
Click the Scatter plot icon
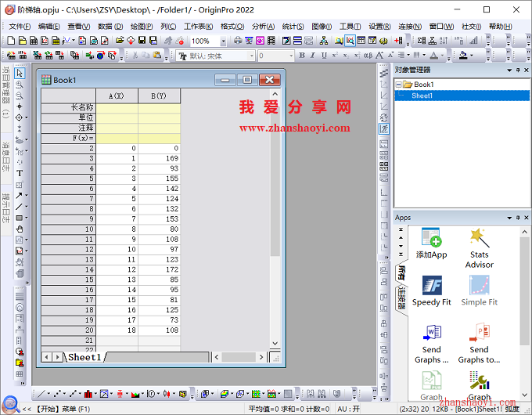[x=57, y=394]
